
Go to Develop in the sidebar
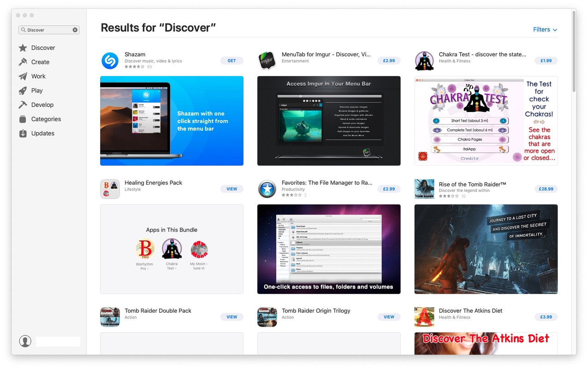point(42,105)
